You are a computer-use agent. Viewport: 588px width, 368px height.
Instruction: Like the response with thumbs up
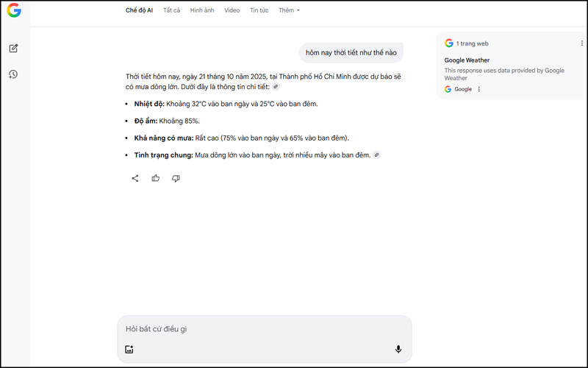tap(156, 178)
